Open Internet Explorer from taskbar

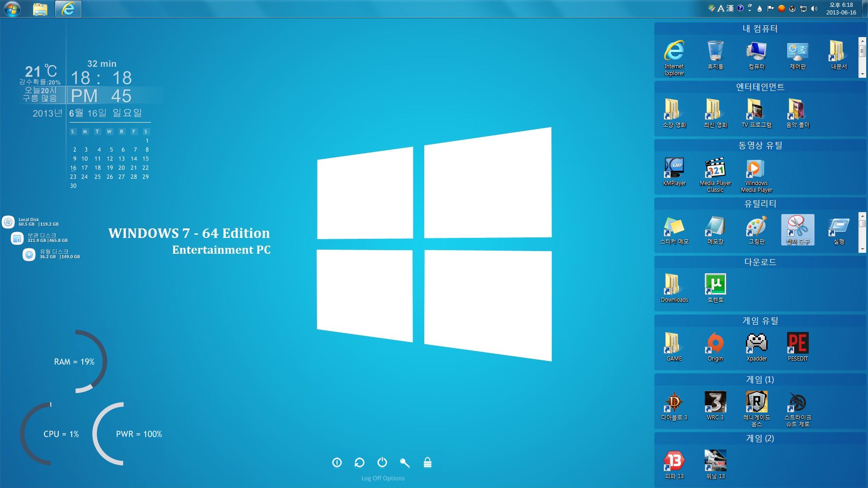[68, 9]
